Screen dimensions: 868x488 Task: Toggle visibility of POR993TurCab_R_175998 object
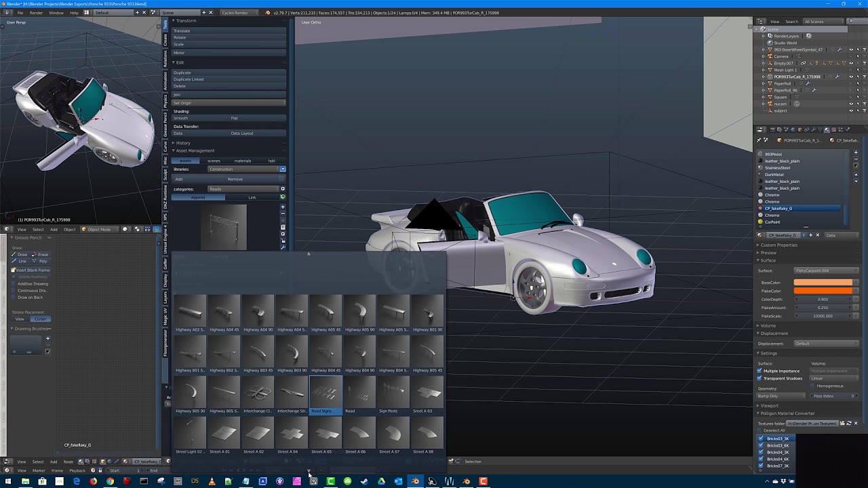(851, 77)
